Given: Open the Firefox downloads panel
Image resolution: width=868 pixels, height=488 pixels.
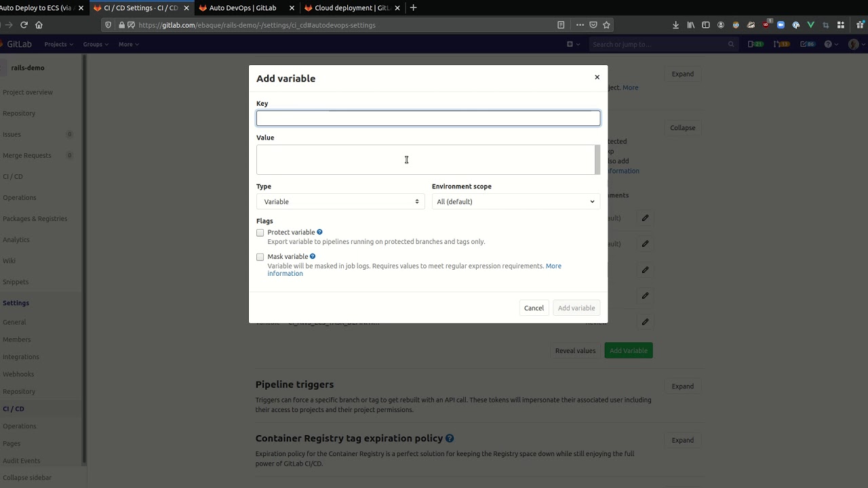Looking at the screenshot, I should [x=675, y=25].
